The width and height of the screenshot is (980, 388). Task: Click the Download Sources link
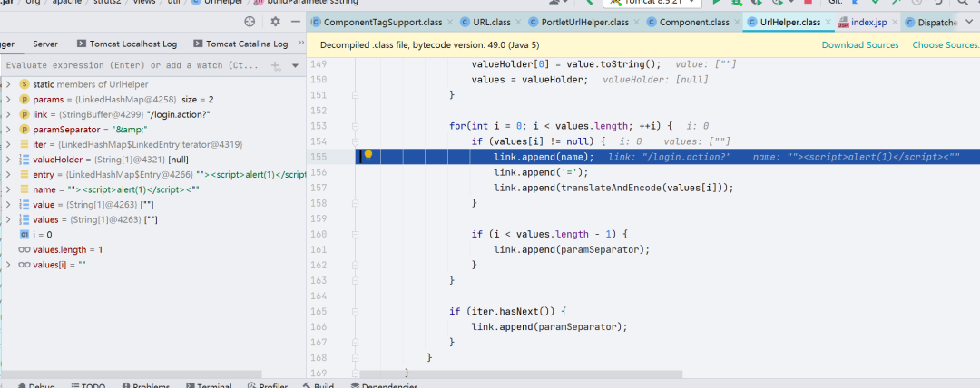point(859,44)
